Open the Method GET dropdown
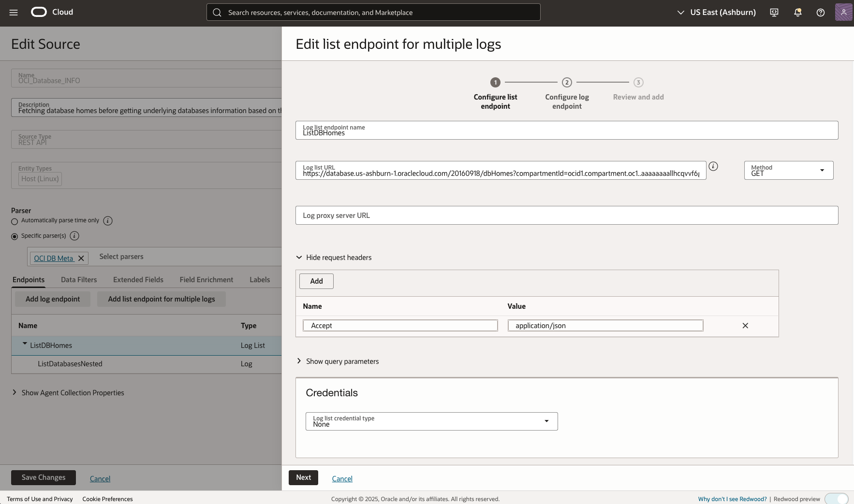 point(822,170)
